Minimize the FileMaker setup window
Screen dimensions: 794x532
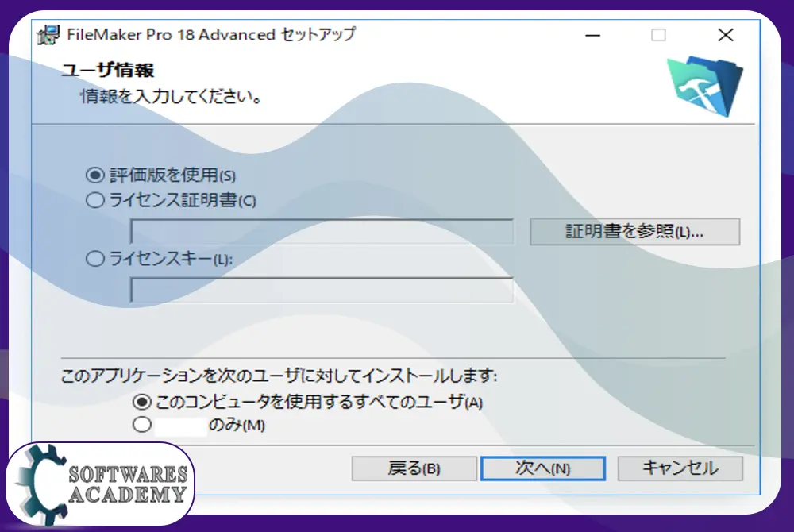click(592, 35)
